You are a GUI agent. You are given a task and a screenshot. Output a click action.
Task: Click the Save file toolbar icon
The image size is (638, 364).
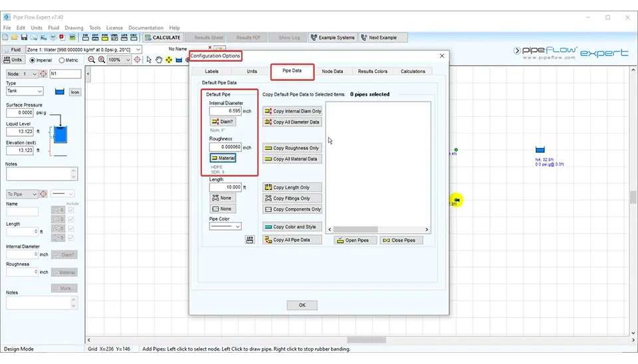pos(24,38)
